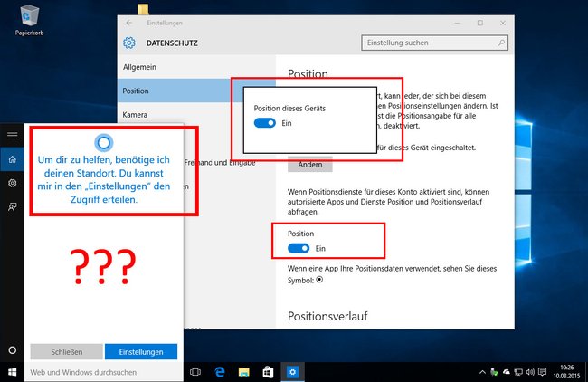Click the taskbar clock showing 10:26
This screenshot has width=588, height=382.
(x=566, y=371)
